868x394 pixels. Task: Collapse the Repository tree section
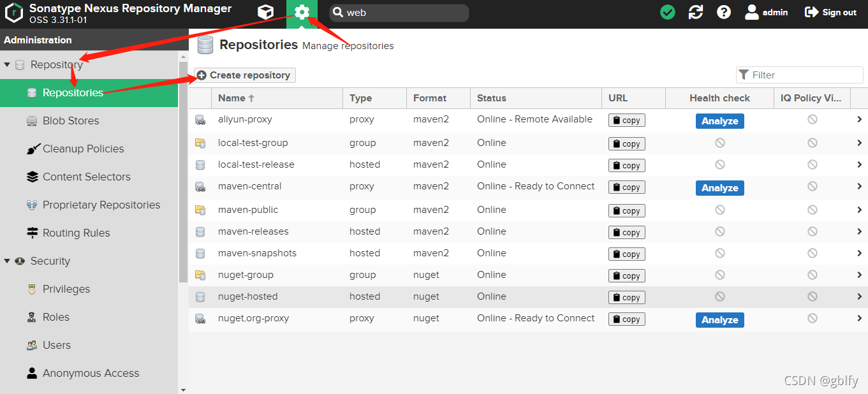(7, 64)
